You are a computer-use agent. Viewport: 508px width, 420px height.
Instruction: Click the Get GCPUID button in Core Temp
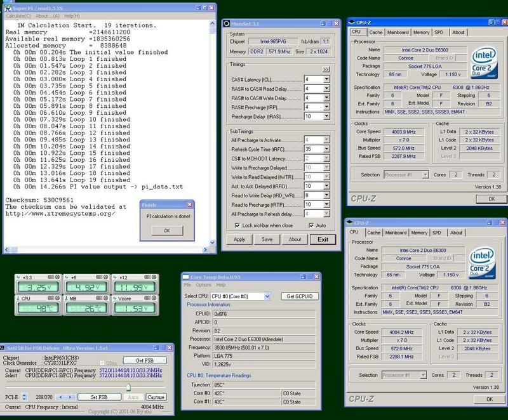(300, 296)
